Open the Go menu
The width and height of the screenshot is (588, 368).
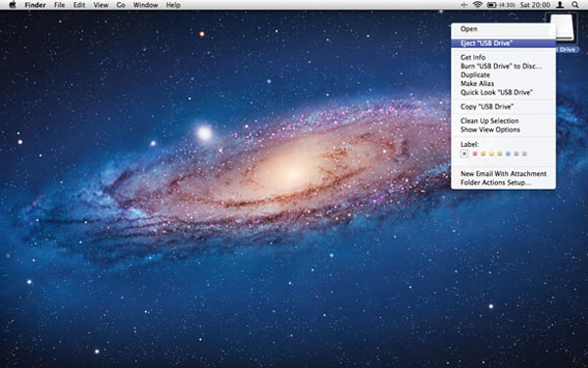tap(121, 5)
